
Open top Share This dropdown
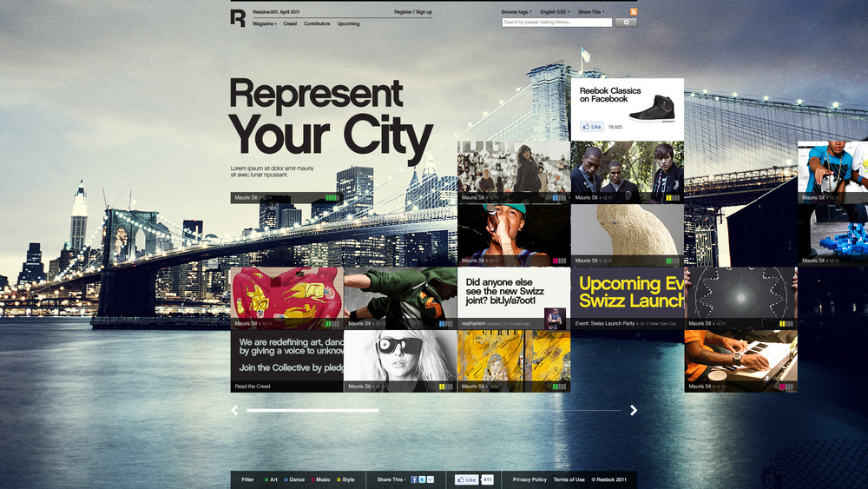pos(591,11)
